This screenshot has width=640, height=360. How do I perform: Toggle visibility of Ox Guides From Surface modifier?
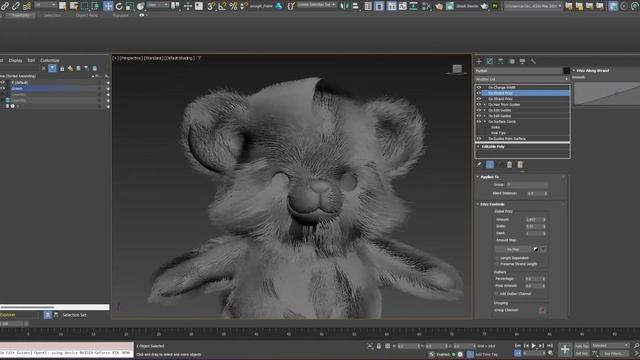click(x=479, y=139)
